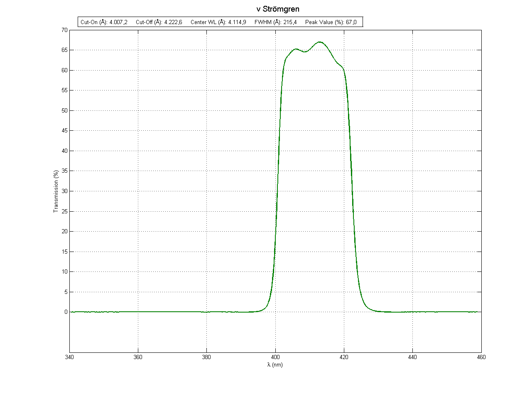
Task: Select the Cut-Off (Å): 4.222,6 value
Action: click(x=159, y=22)
